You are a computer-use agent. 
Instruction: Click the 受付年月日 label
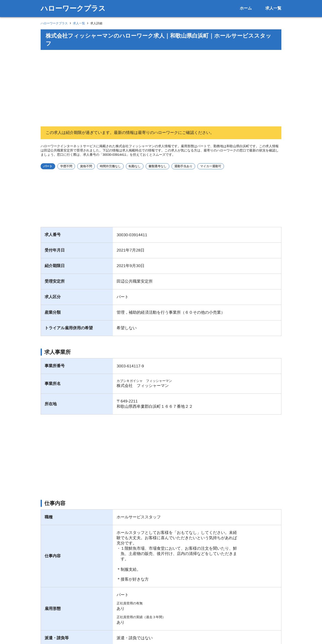55,250
